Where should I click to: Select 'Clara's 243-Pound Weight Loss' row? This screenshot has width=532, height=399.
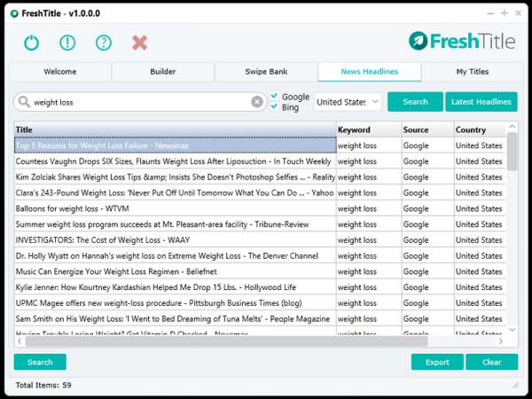click(x=260, y=192)
